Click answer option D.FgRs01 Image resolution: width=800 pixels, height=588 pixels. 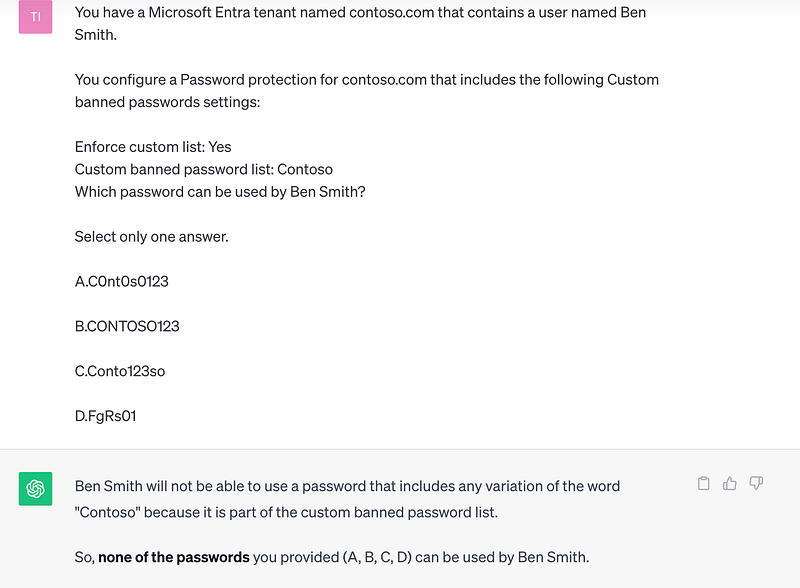pyautogui.click(x=106, y=415)
